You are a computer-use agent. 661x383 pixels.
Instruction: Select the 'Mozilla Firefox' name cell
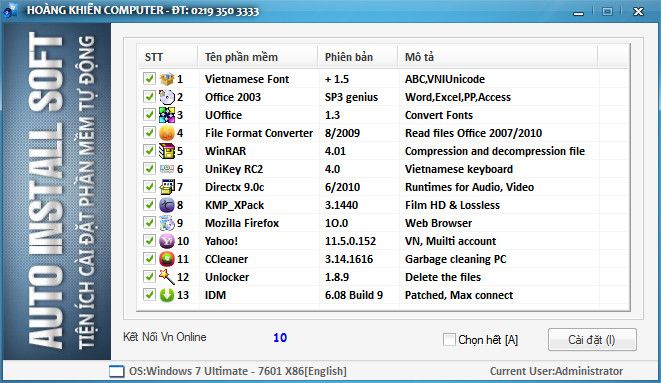pyautogui.click(x=242, y=223)
